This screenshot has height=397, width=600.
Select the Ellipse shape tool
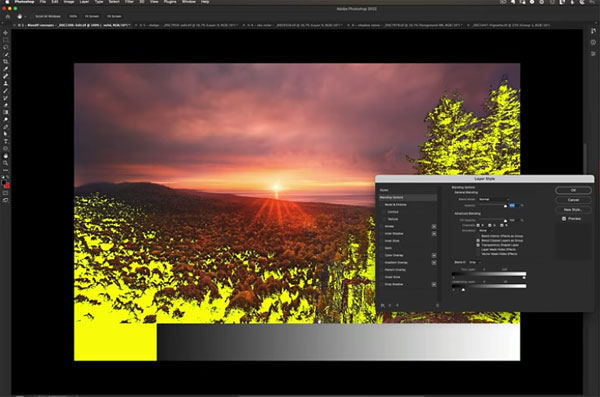(5, 149)
